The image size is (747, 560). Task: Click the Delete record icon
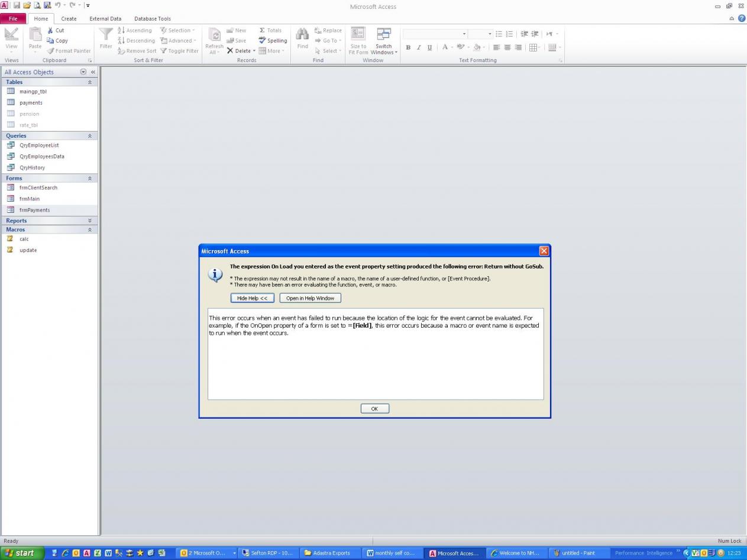(x=230, y=51)
